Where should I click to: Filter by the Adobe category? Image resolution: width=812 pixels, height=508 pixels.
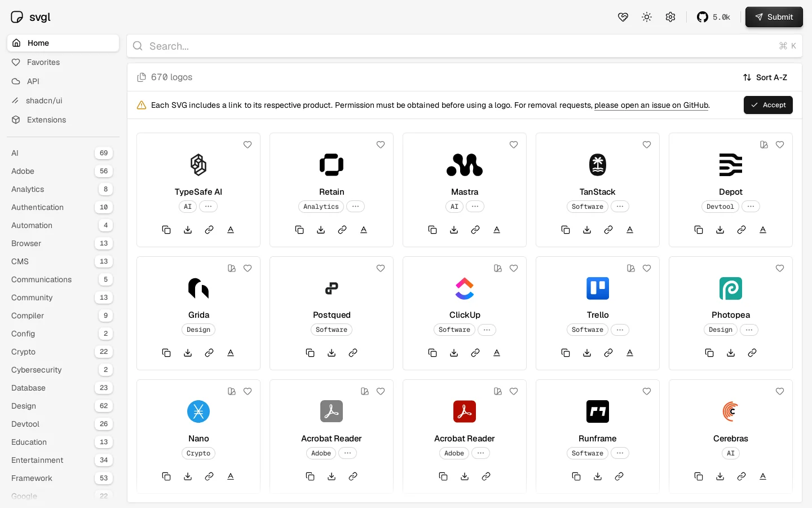point(62,171)
